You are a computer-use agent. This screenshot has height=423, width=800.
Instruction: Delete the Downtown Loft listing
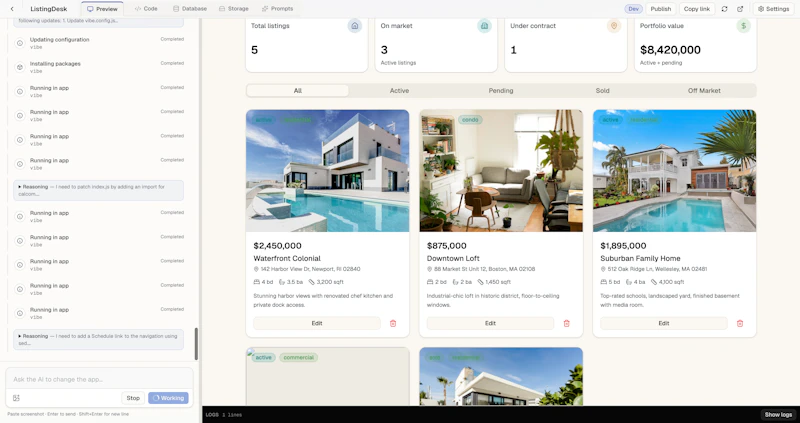coord(566,323)
